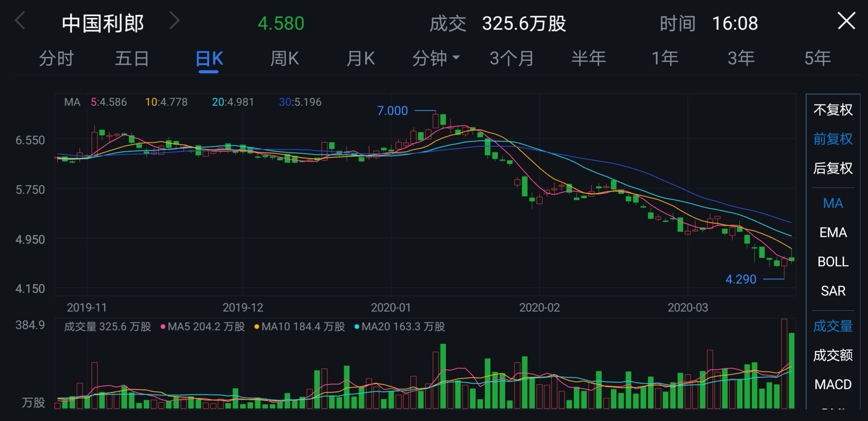868x421 pixels.
Task: Click the MA5 204.2 万股 volume legend
Action: (203, 327)
